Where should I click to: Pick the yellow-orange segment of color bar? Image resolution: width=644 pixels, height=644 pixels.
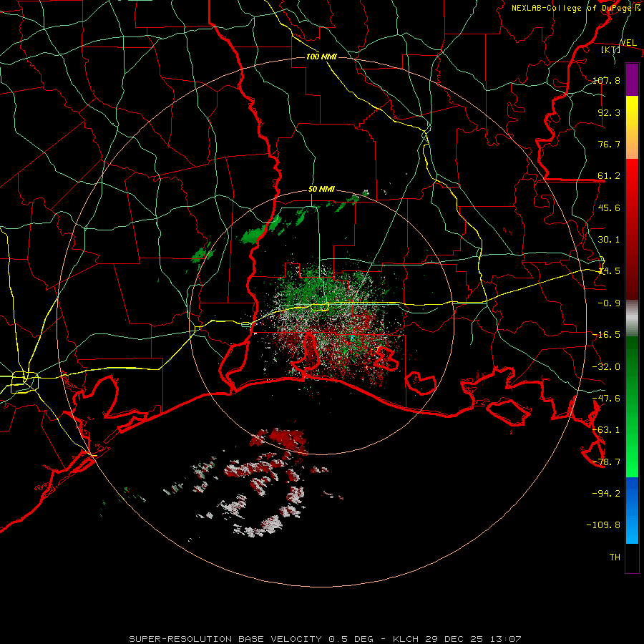coord(632,127)
